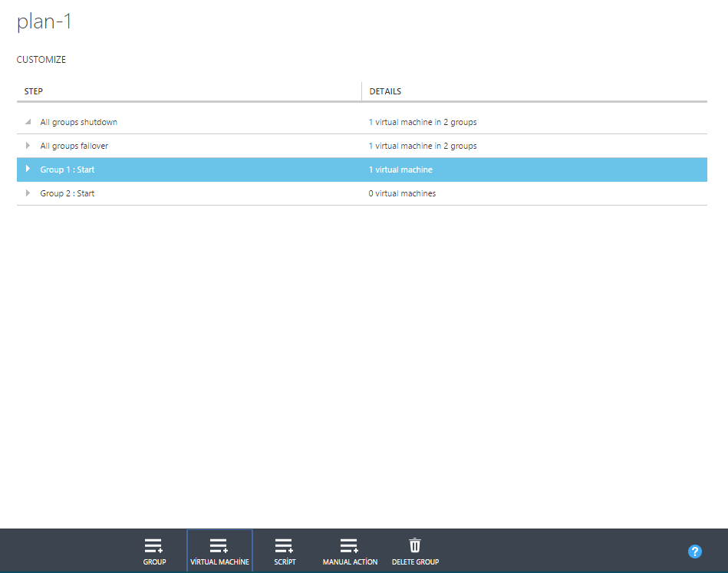Expand the Group 2 : Start step
The height and width of the screenshot is (573, 728).
[28, 193]
